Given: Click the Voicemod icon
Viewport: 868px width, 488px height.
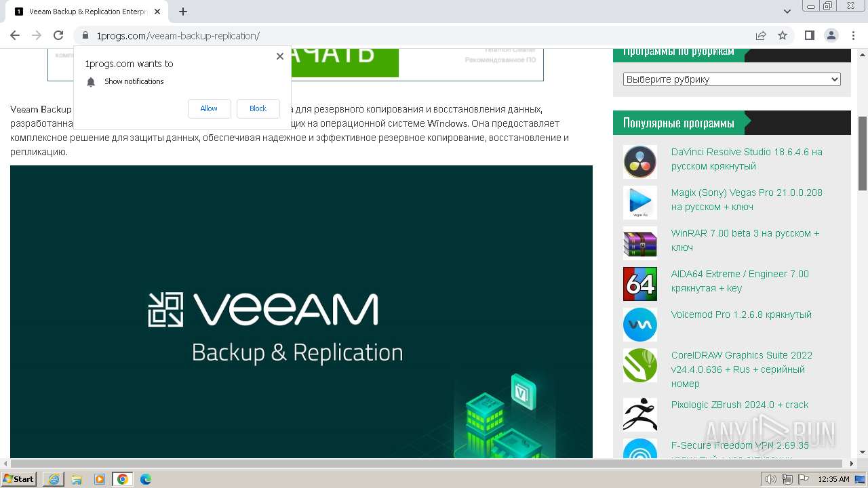Looking at the screenshot, I should [640, 325].
